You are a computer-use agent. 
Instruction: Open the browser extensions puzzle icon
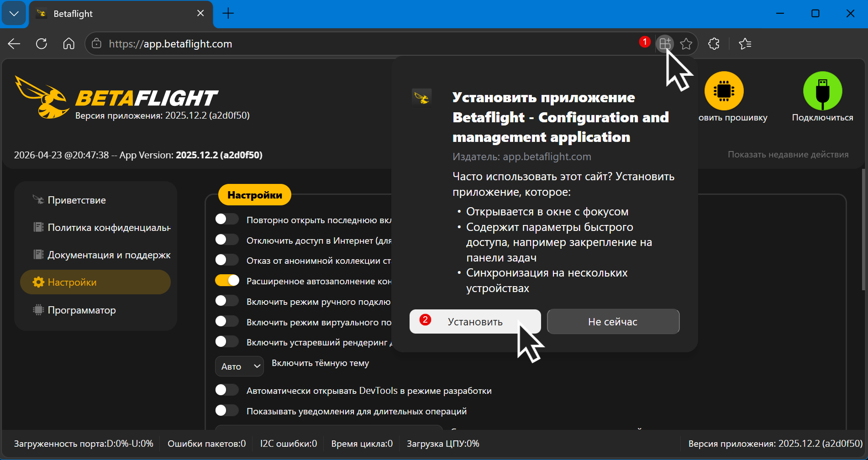714,44
